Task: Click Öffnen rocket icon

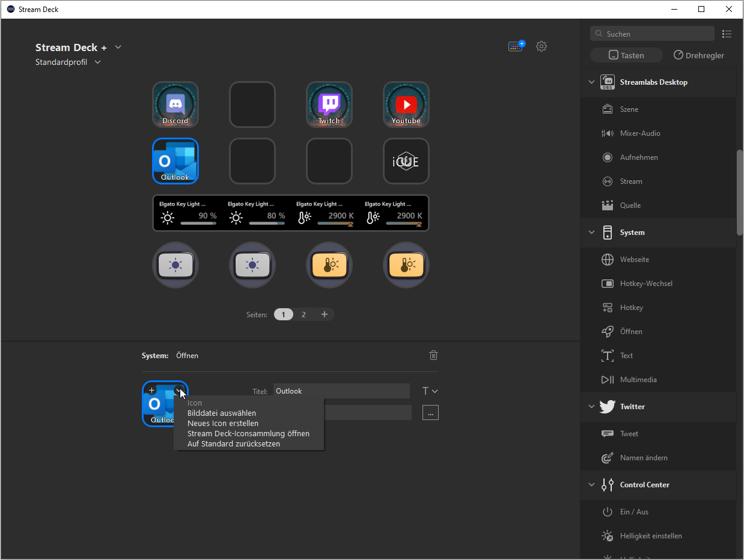Action: click(608, 332)
